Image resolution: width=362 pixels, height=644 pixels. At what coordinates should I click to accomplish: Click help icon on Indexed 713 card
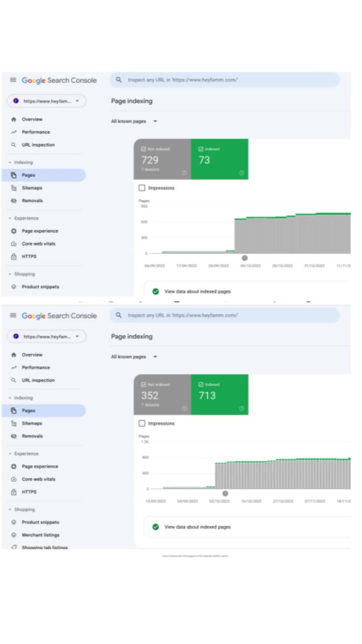241,408
